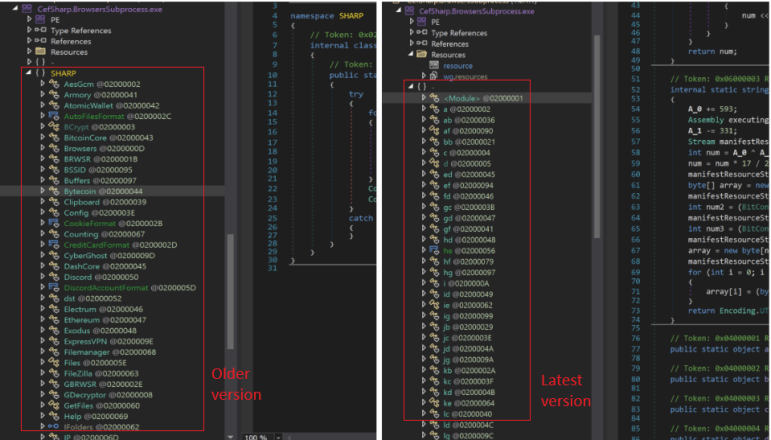Click the class icon beside 'ab @02000036'
771x440 pixels.
coord(434,120)
